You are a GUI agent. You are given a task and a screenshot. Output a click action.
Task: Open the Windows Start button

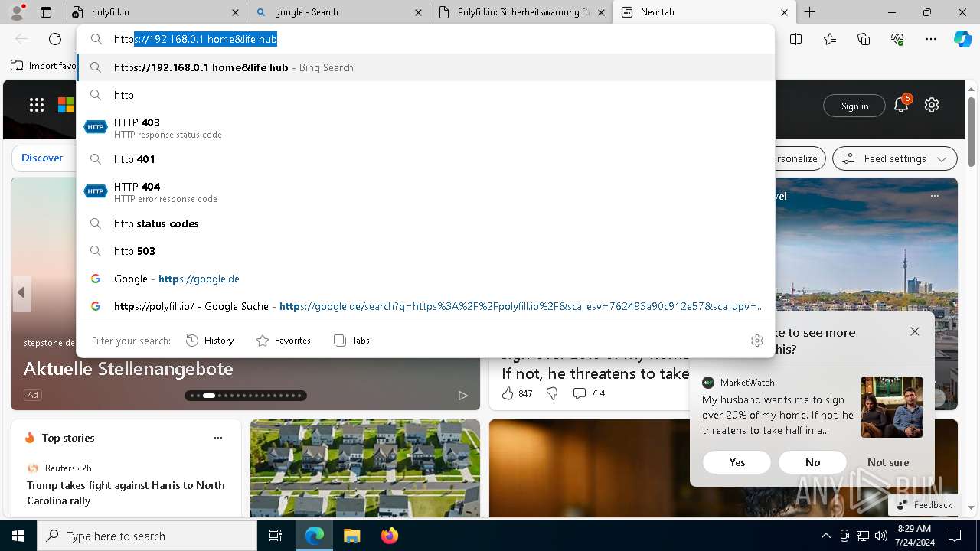click(18, 536)
